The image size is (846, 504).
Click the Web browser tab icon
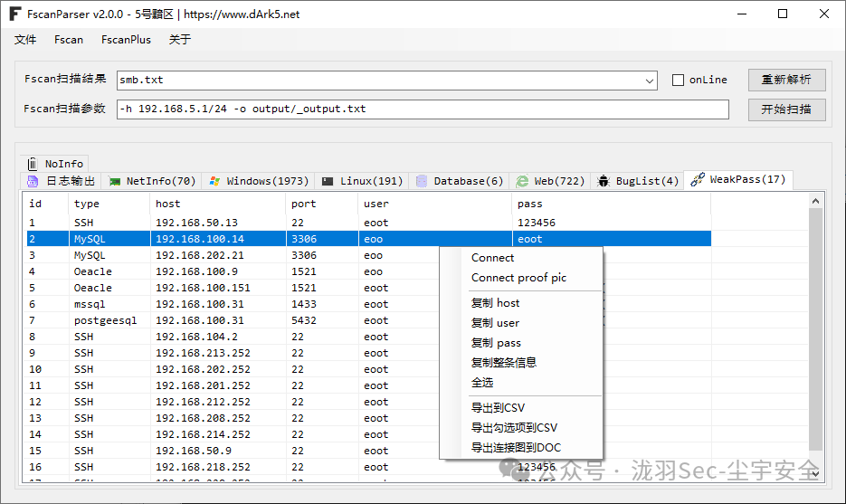click(x=522, y=181)
